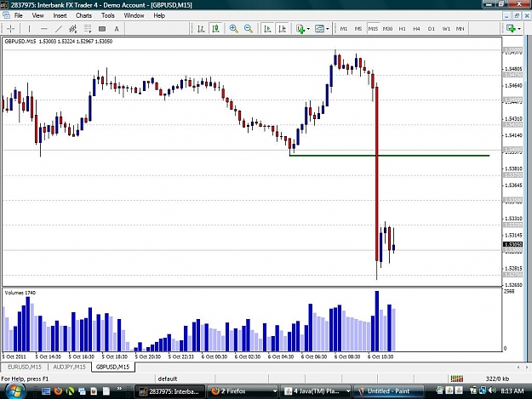Image resolution: width=532 pixels, height=399 pixels.
Task: Switch to D1 daily timeframe
Action: tap(432, 29)
